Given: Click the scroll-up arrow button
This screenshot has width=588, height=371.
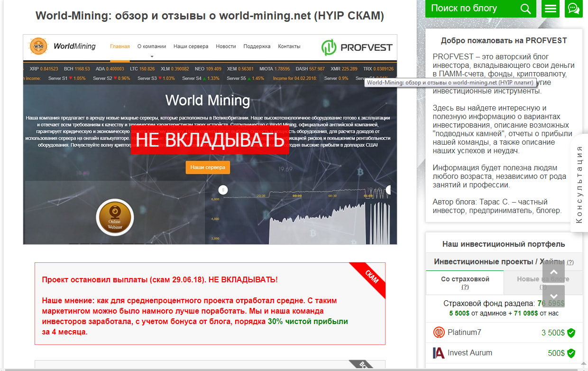Looking at the screenshot, I should [553, 272].
